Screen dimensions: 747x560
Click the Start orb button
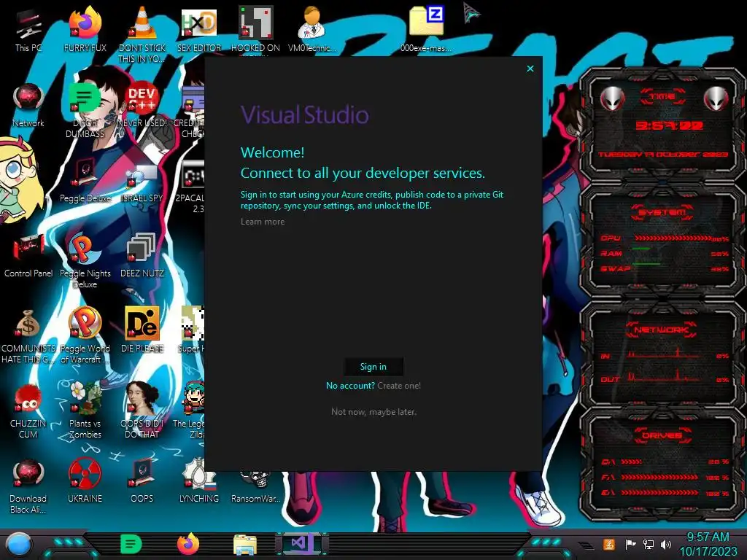pos(19,545)
